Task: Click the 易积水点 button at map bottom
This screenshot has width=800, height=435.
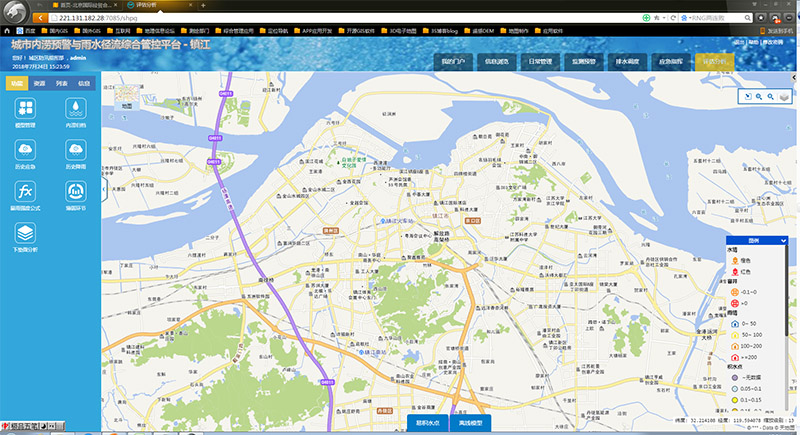Action: pos(428,423)
